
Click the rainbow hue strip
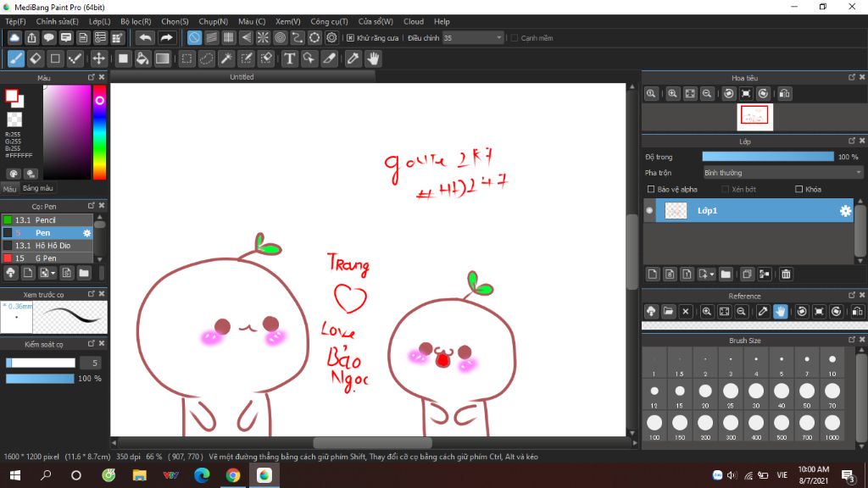point(99,132)
